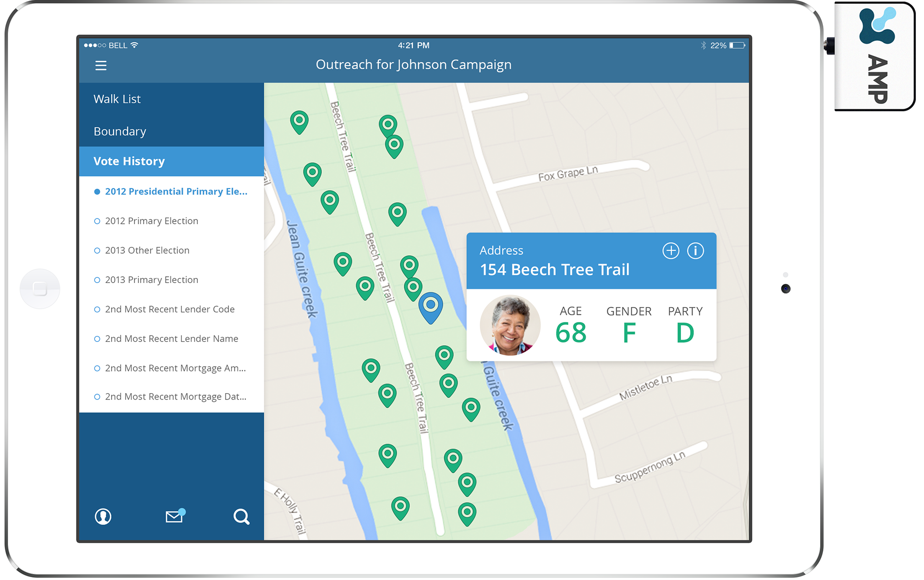Tap the E Holly Trail map label

290,511
